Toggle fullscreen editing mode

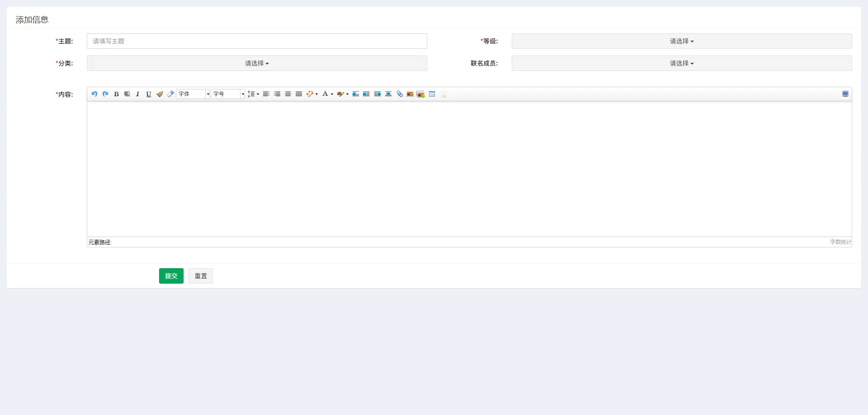(x=845, y=93)
